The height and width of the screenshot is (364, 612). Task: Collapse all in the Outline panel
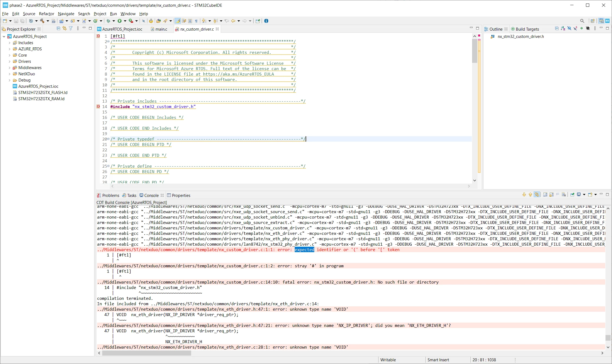[557, 28]
